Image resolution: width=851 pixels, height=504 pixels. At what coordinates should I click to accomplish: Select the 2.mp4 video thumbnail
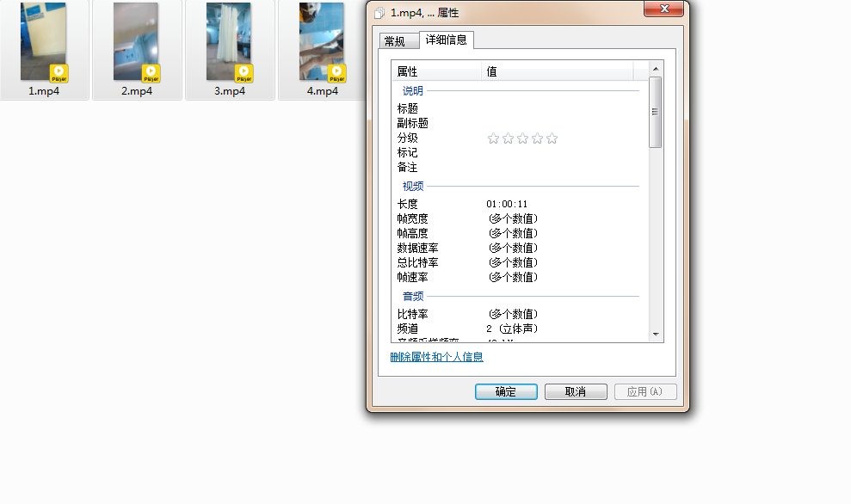[x=136, y=41]
